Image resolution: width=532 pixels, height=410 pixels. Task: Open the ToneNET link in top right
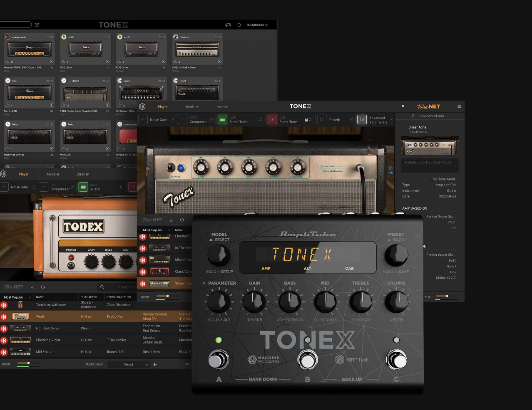pyautogui.click(x=428, y=106)
